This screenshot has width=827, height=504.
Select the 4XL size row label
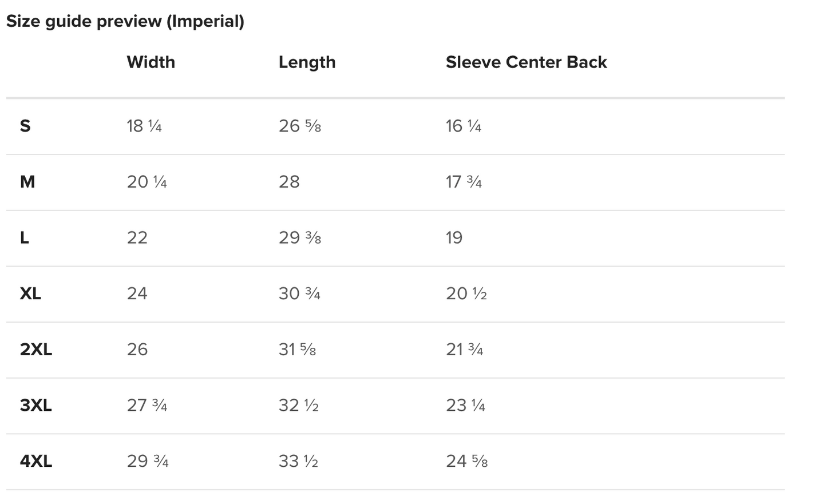click(x=35, y=461)
